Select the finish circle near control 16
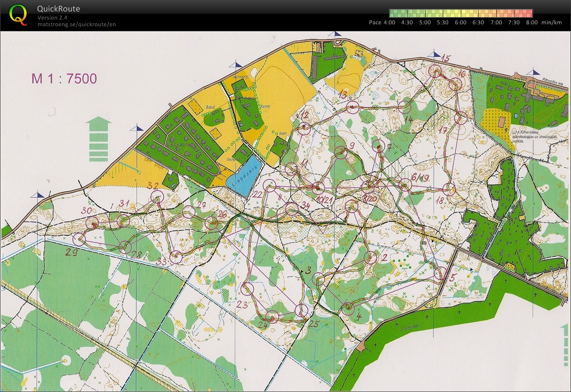This screenshot has width=571, height=392. coord(455,84)
